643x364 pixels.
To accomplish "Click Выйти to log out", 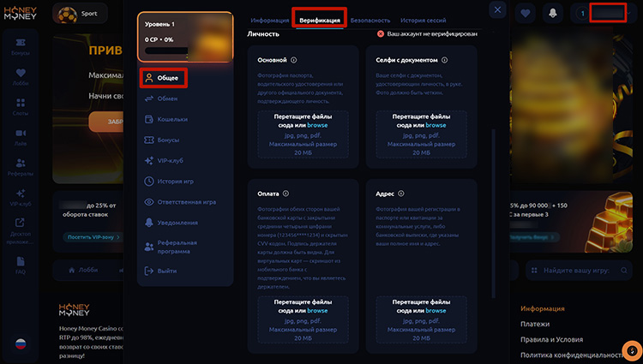I will pyautogui.click(x=167, y=271).
